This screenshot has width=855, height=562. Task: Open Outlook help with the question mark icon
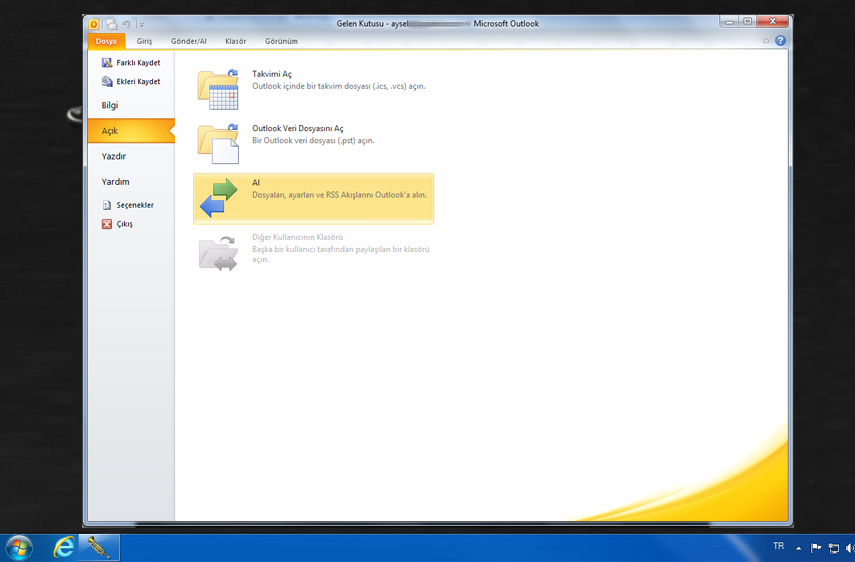780,40
